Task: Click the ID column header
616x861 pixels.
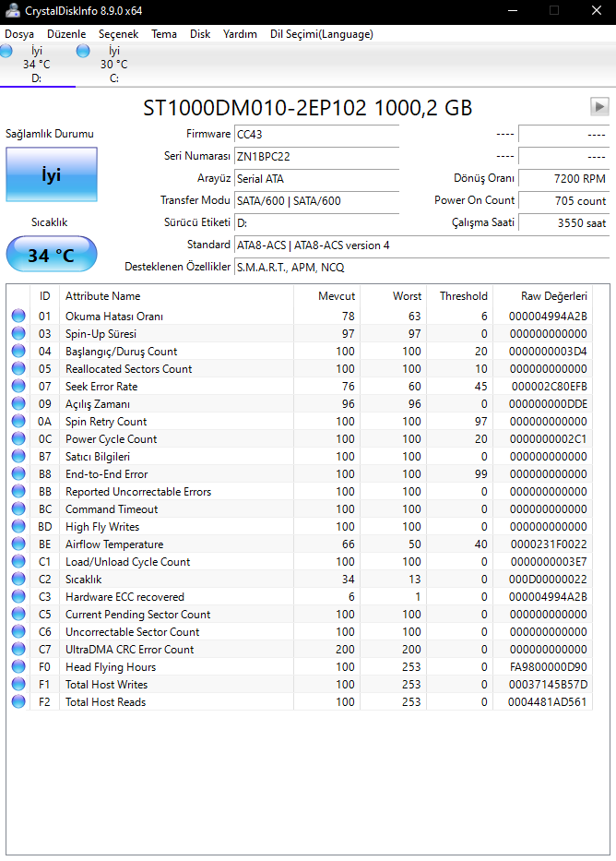Action: pos(45,296)
